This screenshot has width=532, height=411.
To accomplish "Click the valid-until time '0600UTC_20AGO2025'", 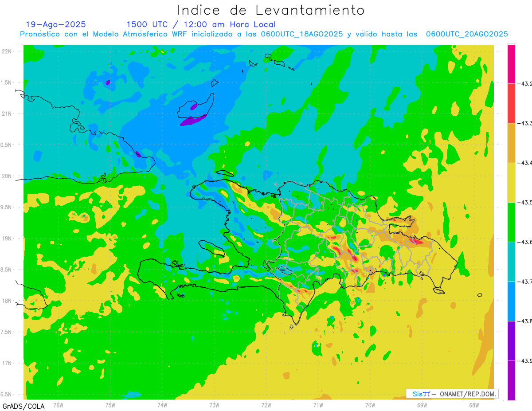I will (467, 34).
